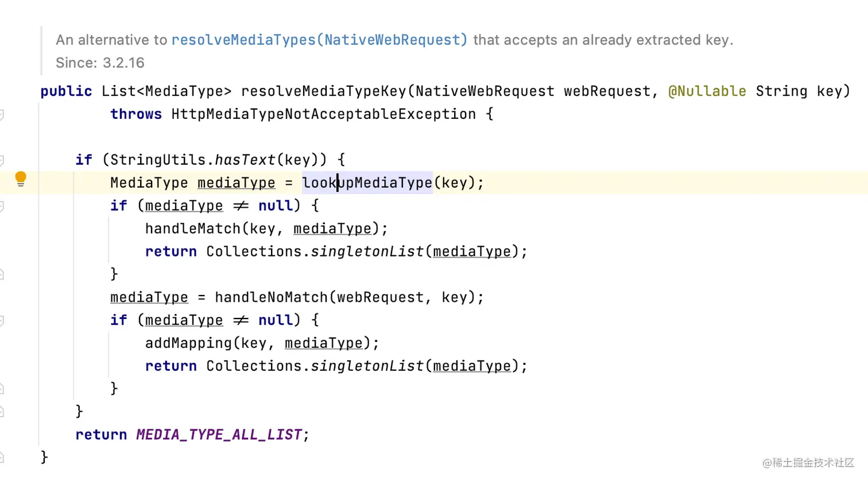This screenshot has height=482, width=868.
Task: Click the yellow lightbulb quick-fix icon
Action: [21, 179]
